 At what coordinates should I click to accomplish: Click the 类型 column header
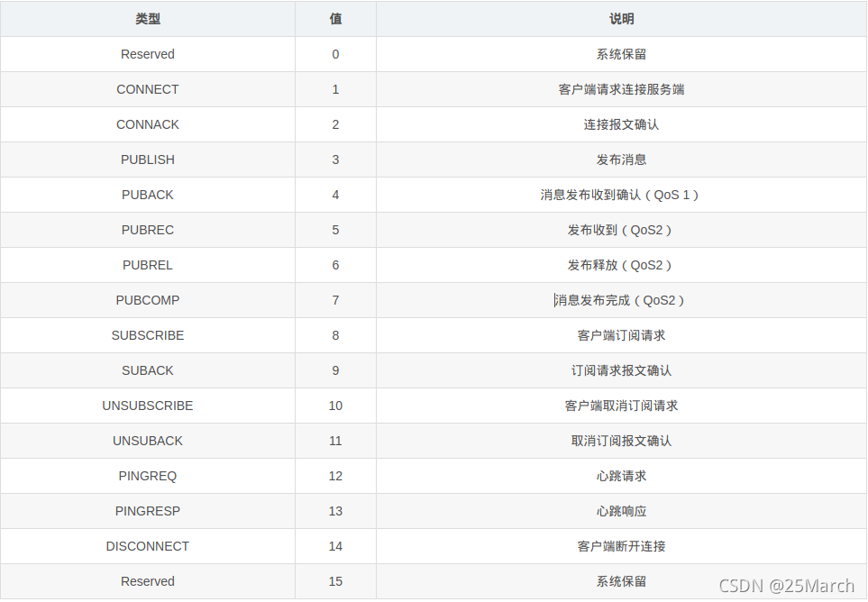click(148, 19)
